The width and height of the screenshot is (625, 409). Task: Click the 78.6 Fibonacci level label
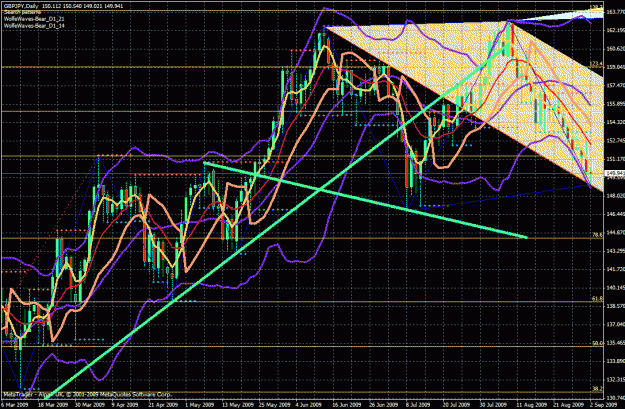pyautogui.click(x=598, y=235)
